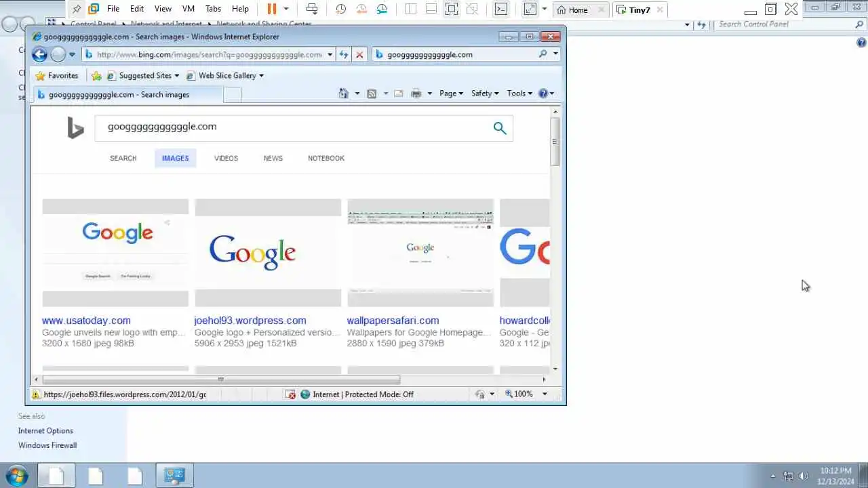
Task: Pause the virtual machine
Action: point(271,9)
